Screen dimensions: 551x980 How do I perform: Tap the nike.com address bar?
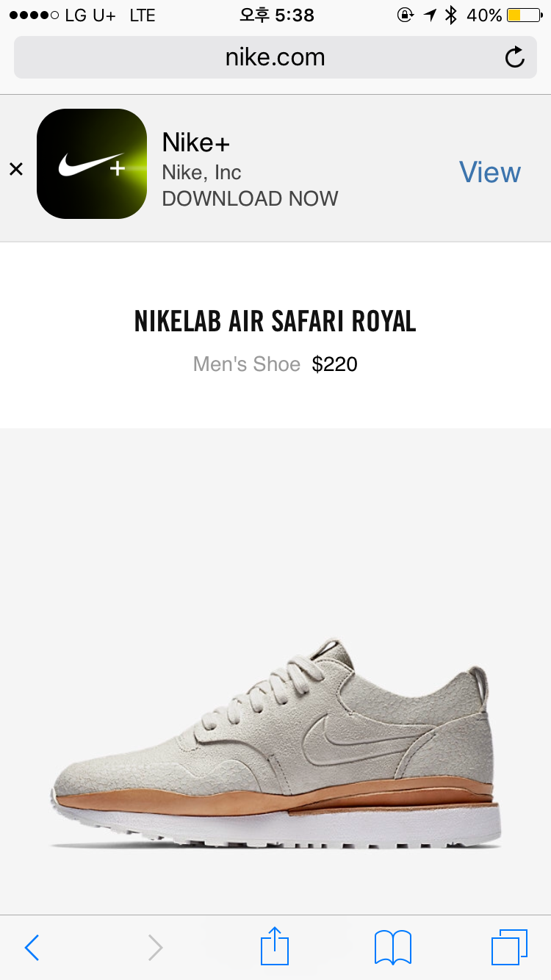coord(275,57)
